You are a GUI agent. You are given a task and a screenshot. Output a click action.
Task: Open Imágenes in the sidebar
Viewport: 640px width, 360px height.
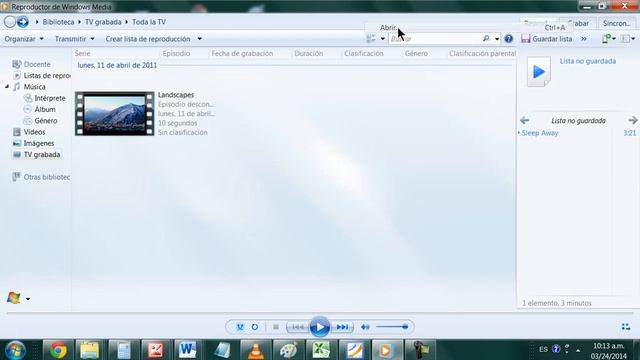tap(39, 143)
